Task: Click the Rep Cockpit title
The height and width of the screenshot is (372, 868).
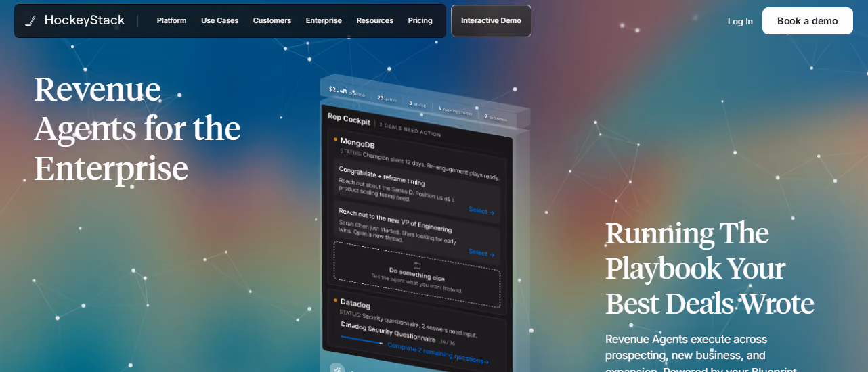Action: tap(349, 119)
